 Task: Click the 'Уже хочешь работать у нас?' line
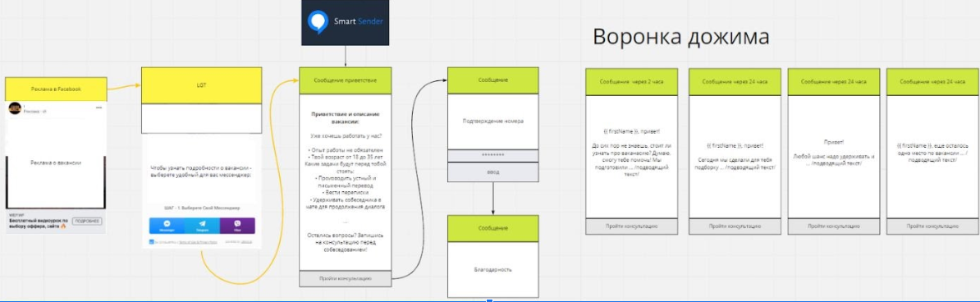[345, 135]
